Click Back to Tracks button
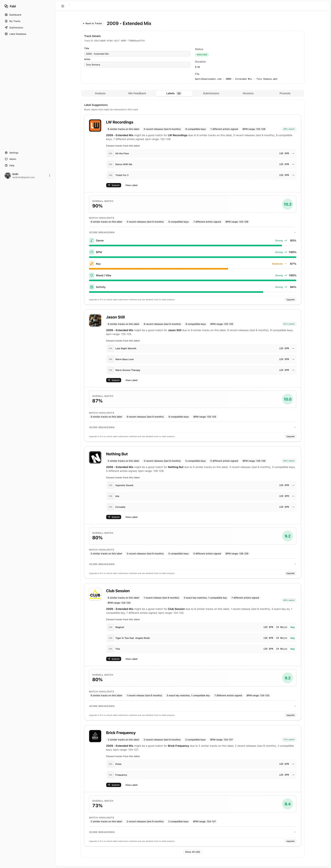Viewport: 331px width, 868px height. [92, 24]
